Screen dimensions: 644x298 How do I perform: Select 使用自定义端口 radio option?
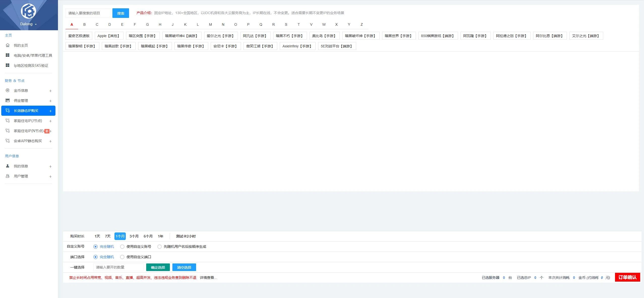point(122,257)
